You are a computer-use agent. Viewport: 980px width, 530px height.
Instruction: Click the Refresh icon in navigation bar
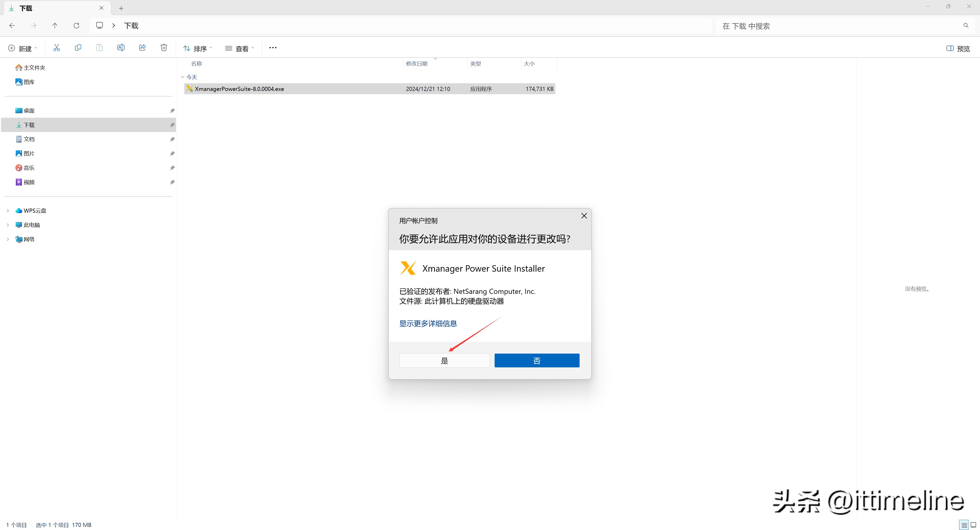[x=77, y=26]
